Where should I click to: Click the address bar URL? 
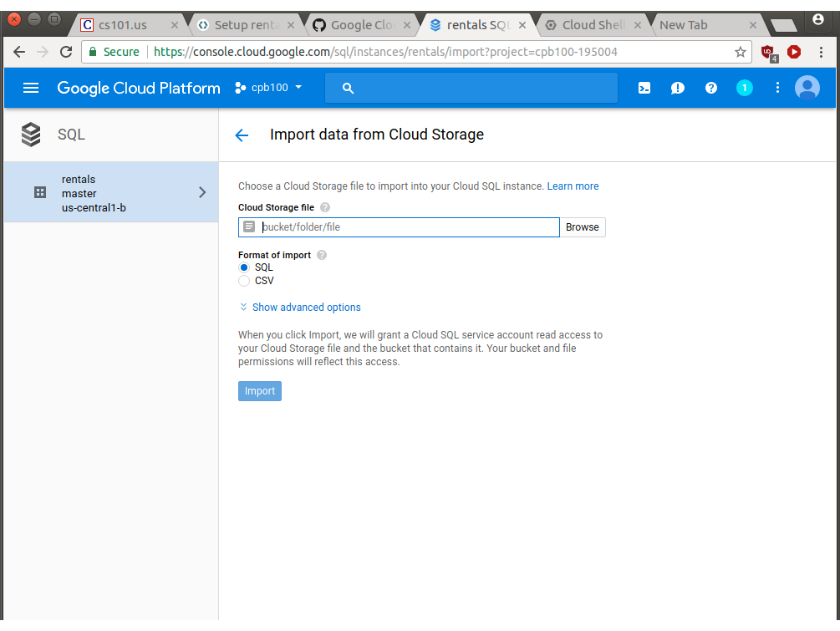[385, 52]
